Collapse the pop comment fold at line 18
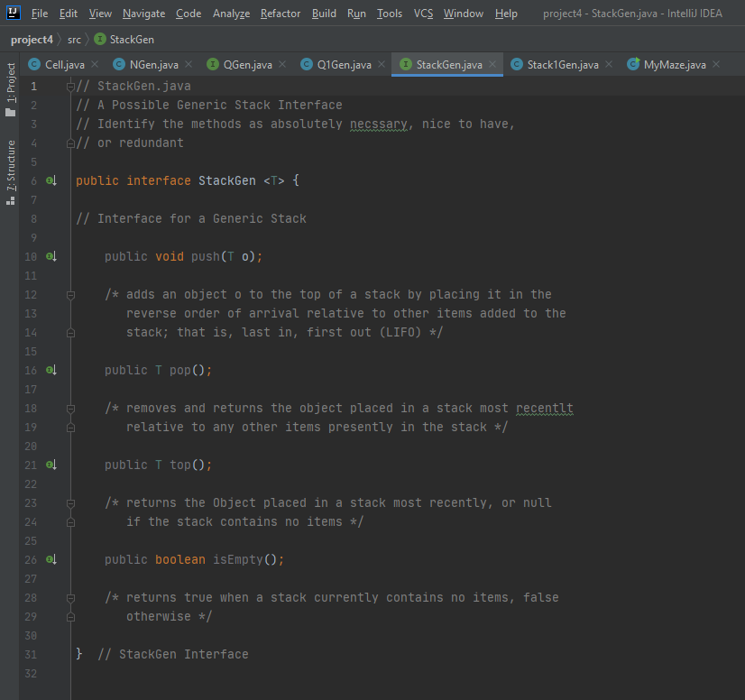 pos(70,409)
